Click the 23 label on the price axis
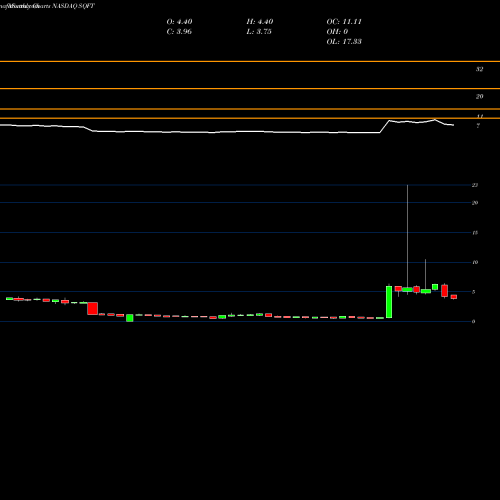 (x=475, y=185)
